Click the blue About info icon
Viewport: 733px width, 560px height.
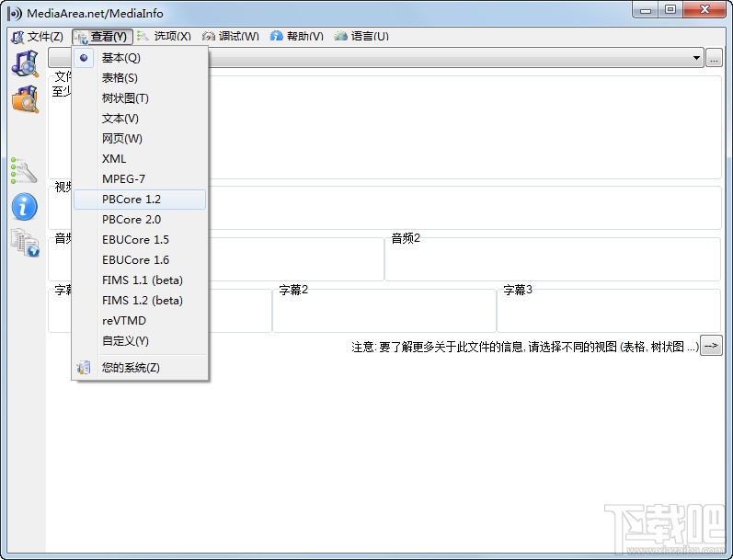point(24,206)
